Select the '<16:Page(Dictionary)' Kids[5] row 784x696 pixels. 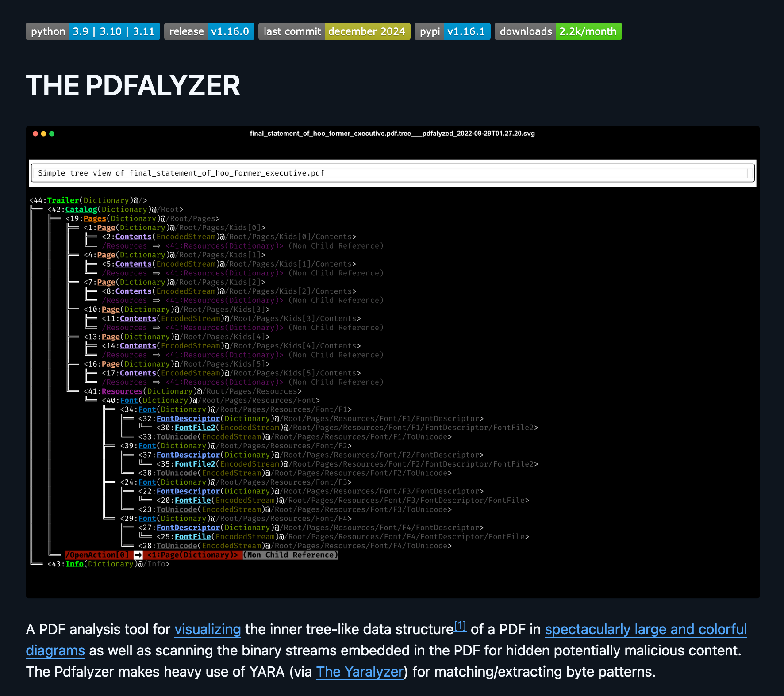tap(177, 364)
